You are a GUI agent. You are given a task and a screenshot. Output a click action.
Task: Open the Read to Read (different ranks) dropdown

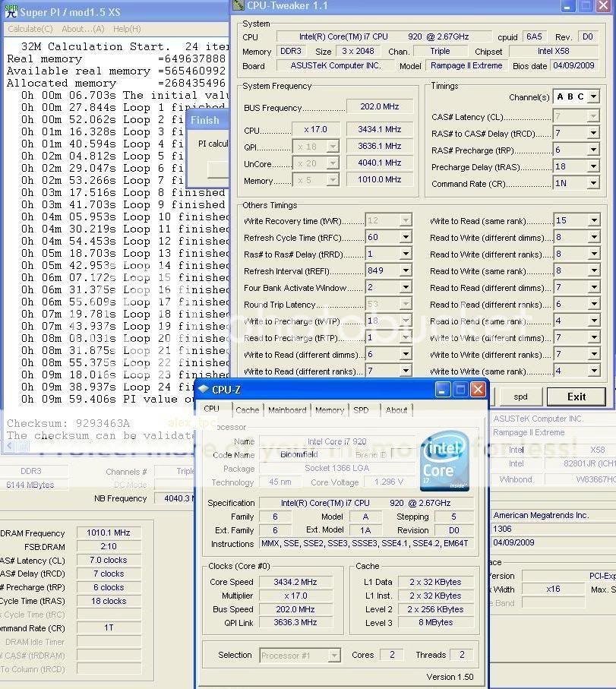[594, 304]
